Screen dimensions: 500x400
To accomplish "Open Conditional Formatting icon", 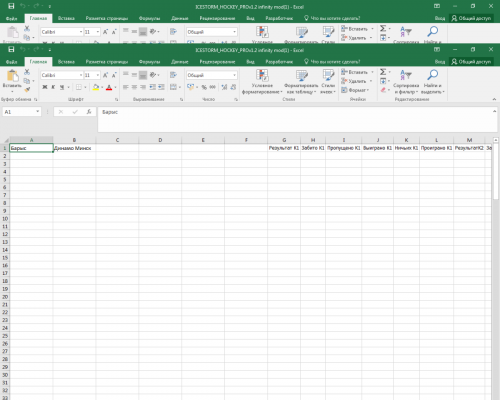I will (262, 75).
